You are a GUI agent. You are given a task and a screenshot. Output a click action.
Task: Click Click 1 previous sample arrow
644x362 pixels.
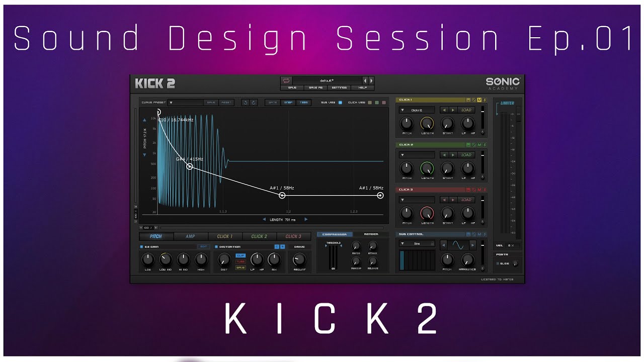[x=444, y=110]
